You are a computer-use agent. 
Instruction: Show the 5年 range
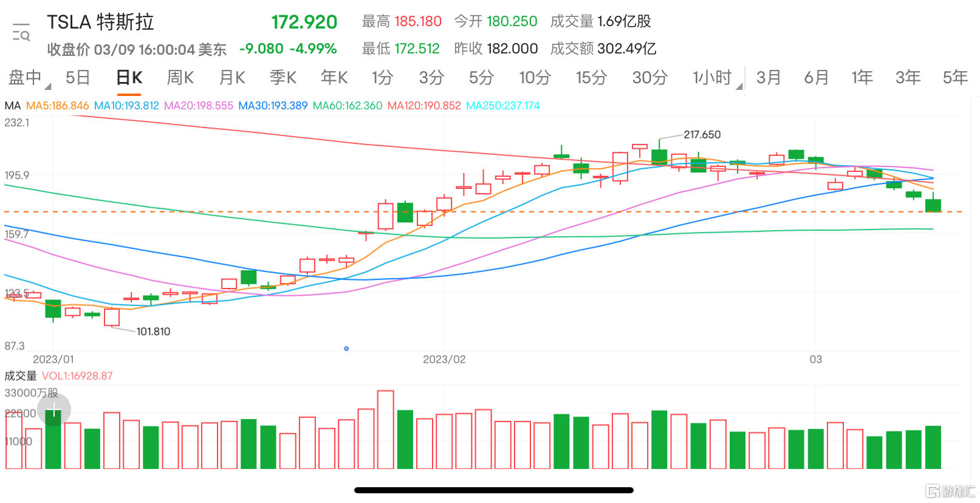pyautogui.click(x=955, y=78)
